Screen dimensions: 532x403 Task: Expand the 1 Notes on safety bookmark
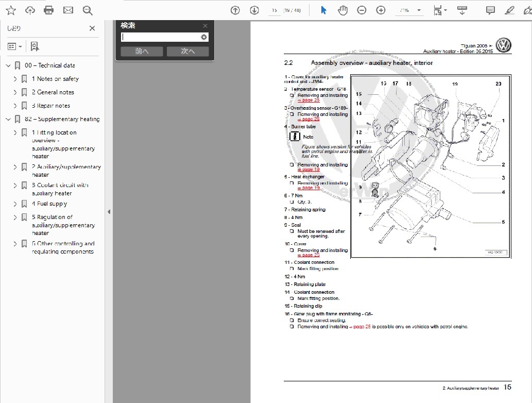coord(15,79)
